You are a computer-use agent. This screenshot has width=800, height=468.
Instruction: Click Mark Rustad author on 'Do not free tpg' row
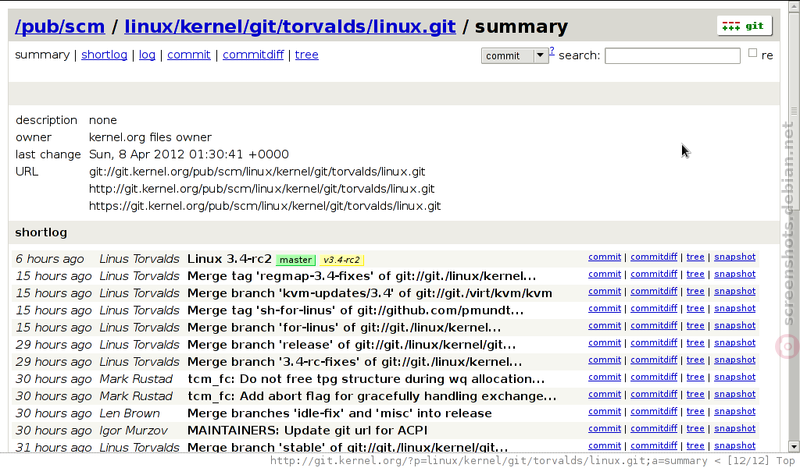[x=136, y=379]
